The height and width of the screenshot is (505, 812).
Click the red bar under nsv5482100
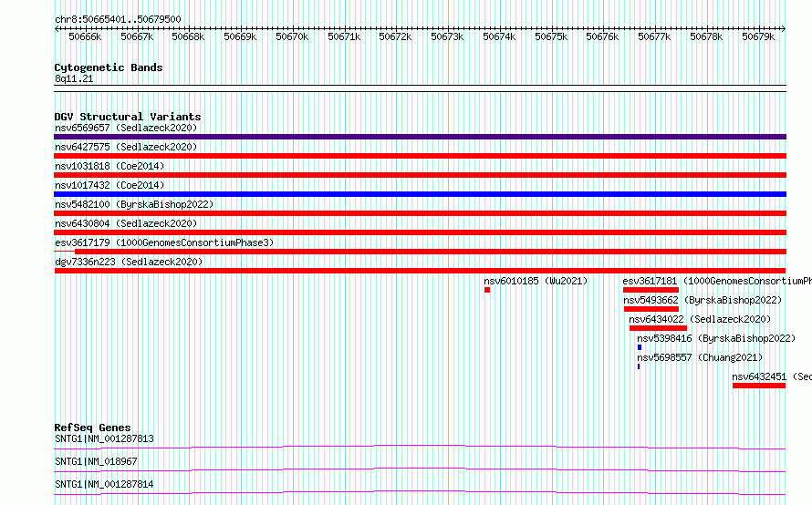(x=420, y=213)
